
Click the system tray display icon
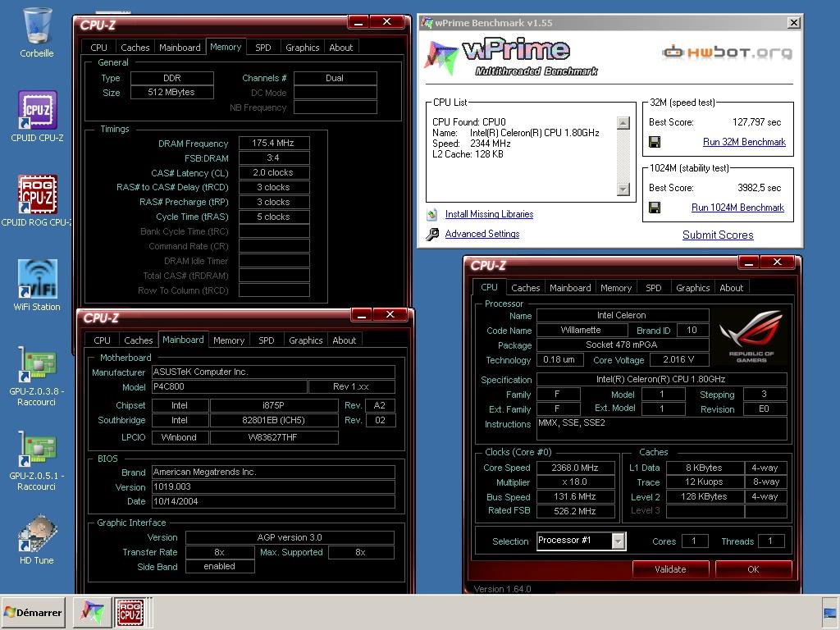(x=830, y=613)
